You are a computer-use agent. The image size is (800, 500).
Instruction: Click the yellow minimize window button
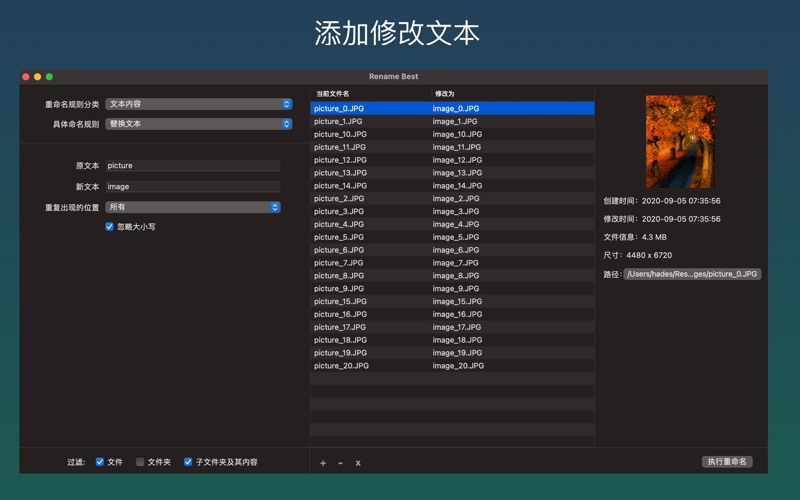[38, 77]
